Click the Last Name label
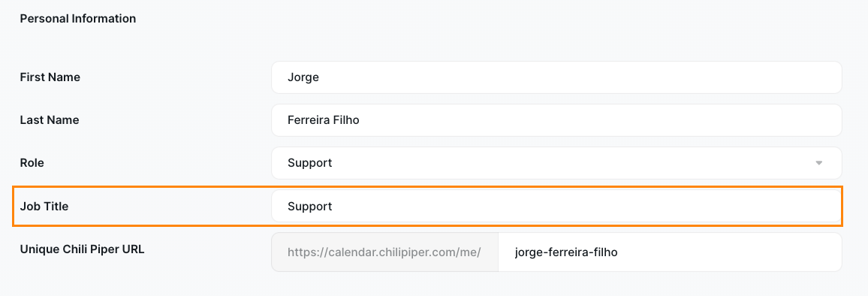Screen dimensions: 868x296 pos(50,119)
